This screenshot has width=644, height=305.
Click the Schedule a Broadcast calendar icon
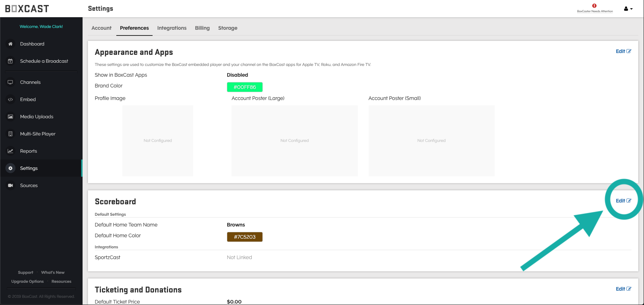point(10,61)
